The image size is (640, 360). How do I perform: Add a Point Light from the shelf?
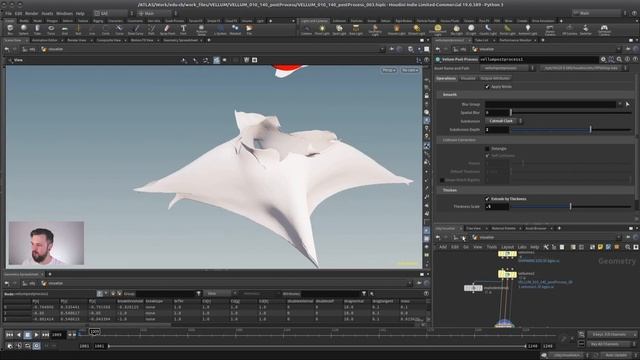pyautogui.click(x=322, y=29)
